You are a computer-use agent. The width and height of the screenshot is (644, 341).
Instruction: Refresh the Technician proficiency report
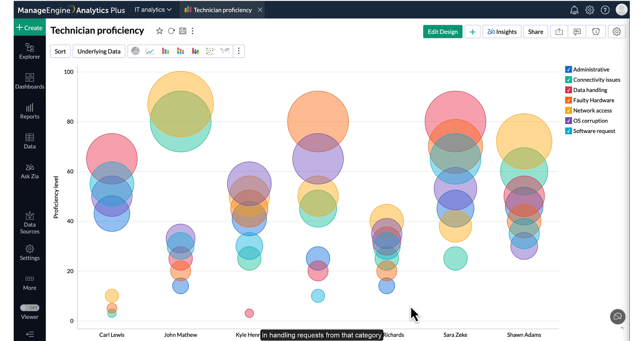point(171,31)
